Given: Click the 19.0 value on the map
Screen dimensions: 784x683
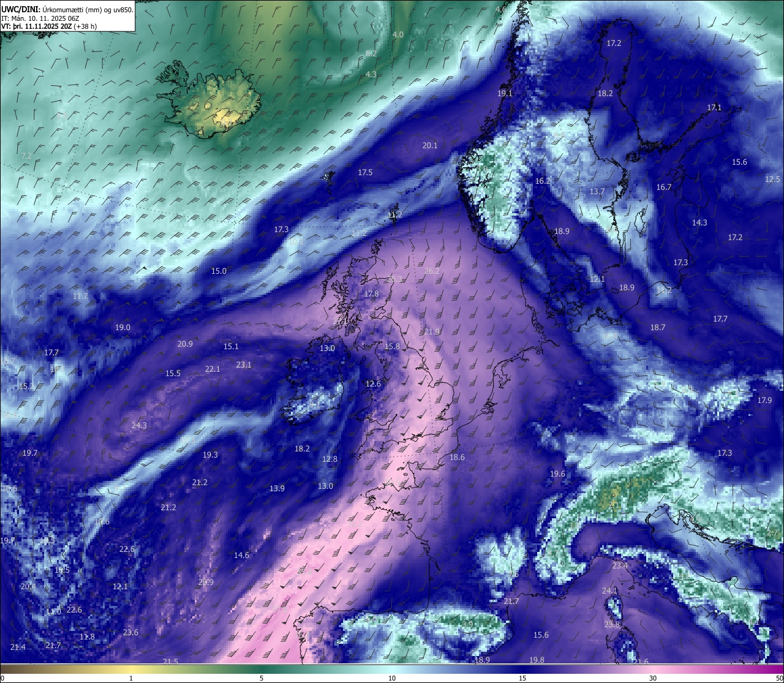Looking at the screenshot, I should click(x=123, y=327).
